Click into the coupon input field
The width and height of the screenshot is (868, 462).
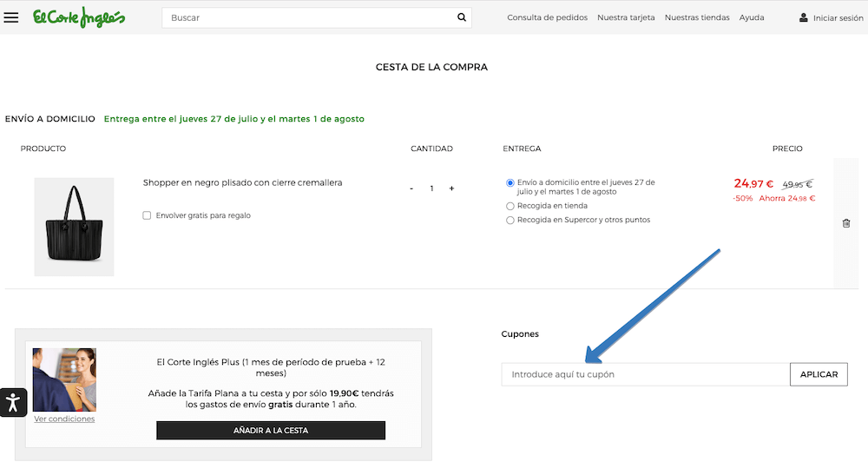(x=645, y=374)
